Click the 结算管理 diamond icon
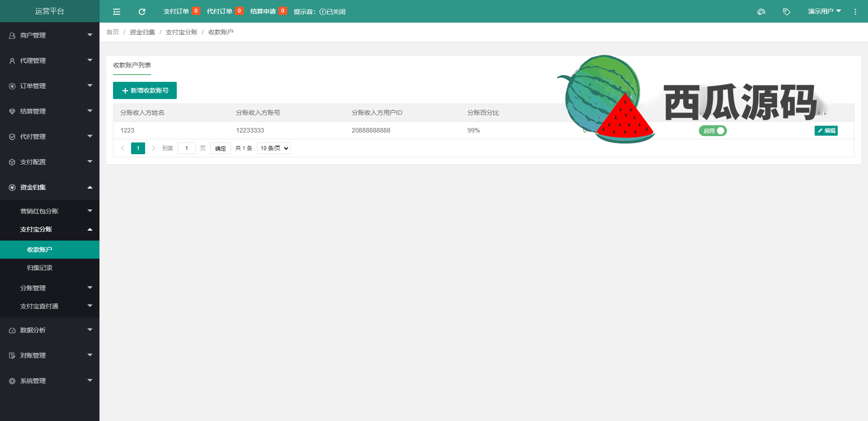Viewport: 868px width, 421px height. click(x=12, y=111)
